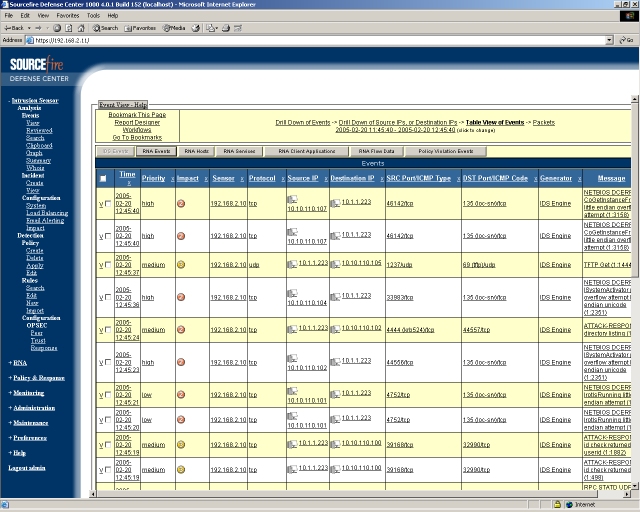Click the Edit page toolbar icon
The image size is (640, 512).
coord(238,28)
